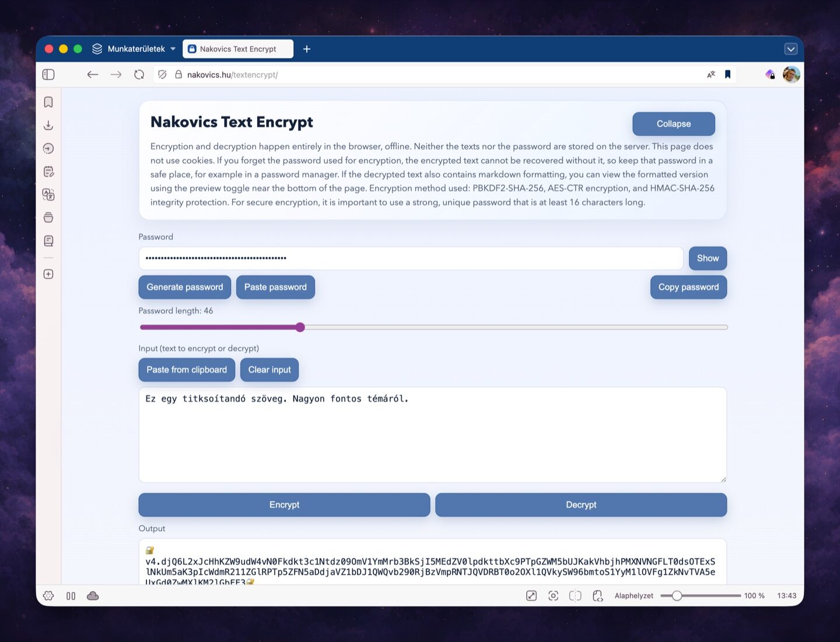Expand the tab list dropdown at top right
This screenshot has height=642, width=840.
[x=791, y=49]
